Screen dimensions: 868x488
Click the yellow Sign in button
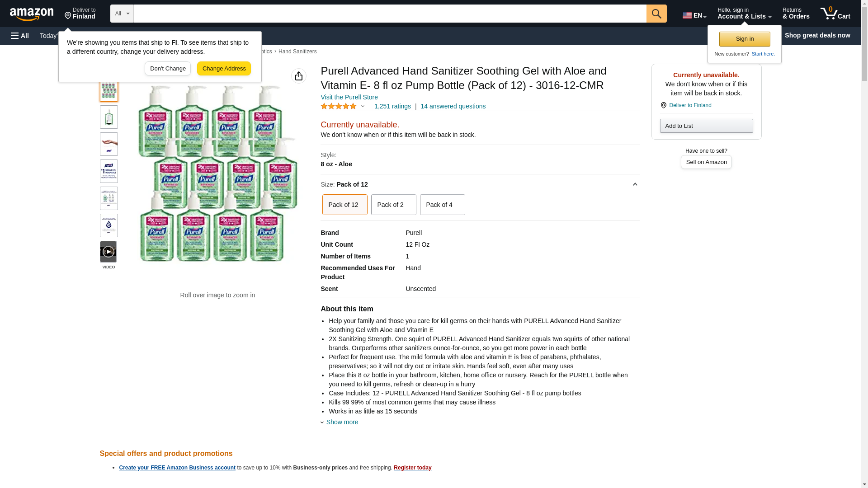pos(745,39)
